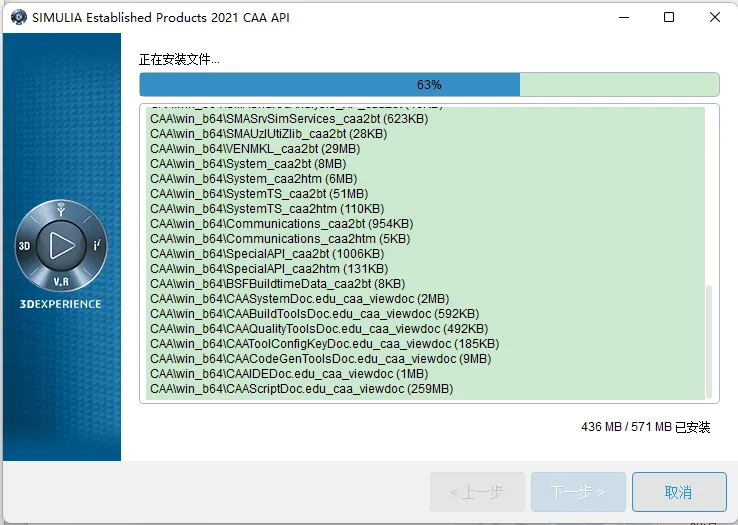Select the SMAUzlUtiZlib_caa2bt (28KB) line
The height and width of the screenshot is (525, 738).
click(x=269, y=134)
